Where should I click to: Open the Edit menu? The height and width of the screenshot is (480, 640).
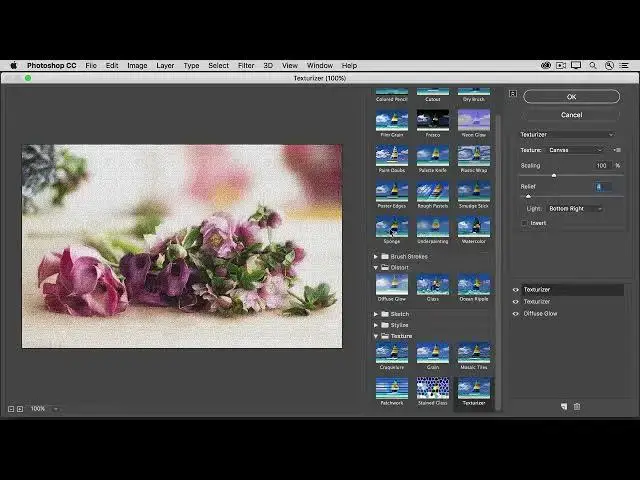point(112,65)
